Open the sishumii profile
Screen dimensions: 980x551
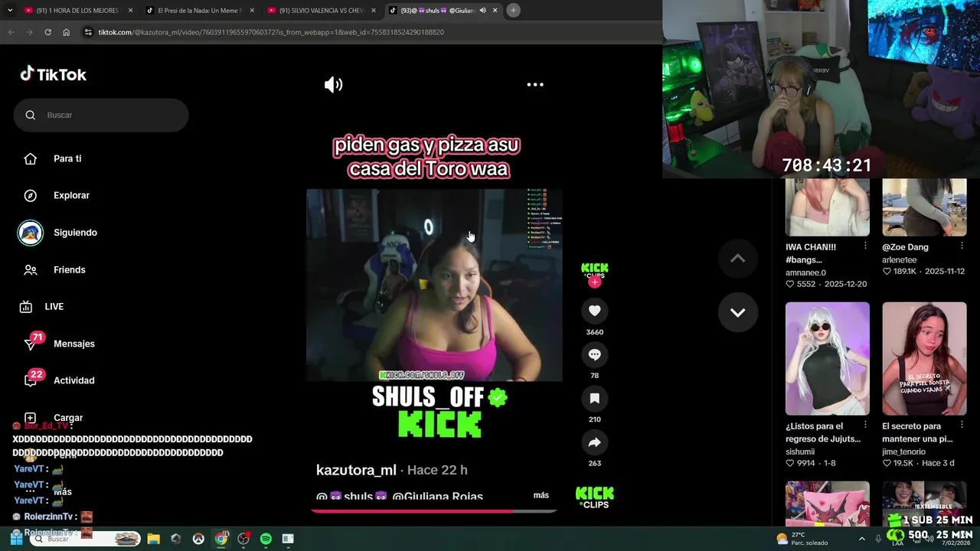pos(800,452)
